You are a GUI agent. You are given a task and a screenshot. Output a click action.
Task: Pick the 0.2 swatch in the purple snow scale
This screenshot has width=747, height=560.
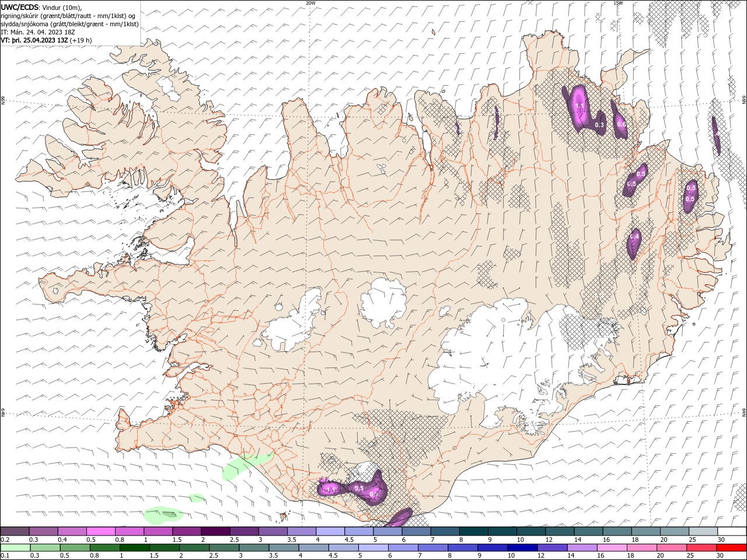[15, 531]
